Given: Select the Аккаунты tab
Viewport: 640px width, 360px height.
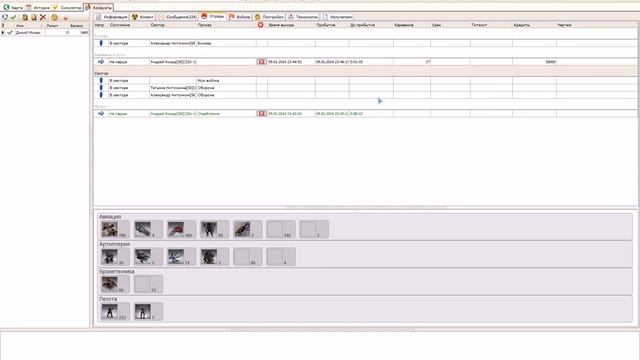Looking at the screenshot, I should click(98, 7).
